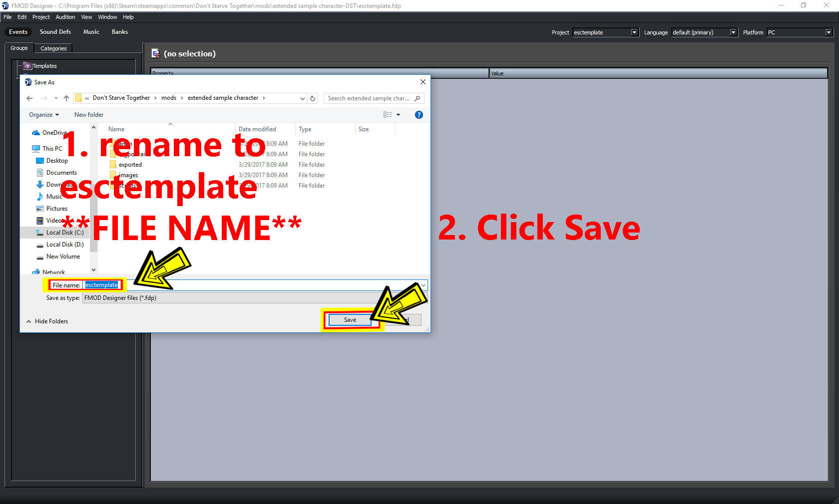Open the Edit menu
Screen dimensions: 839x504
point(22,17)
